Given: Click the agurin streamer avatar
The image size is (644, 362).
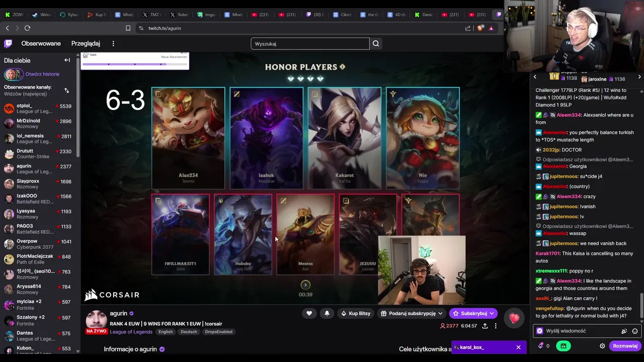Looking at the screenshot, I should click(x=96, y=321).
